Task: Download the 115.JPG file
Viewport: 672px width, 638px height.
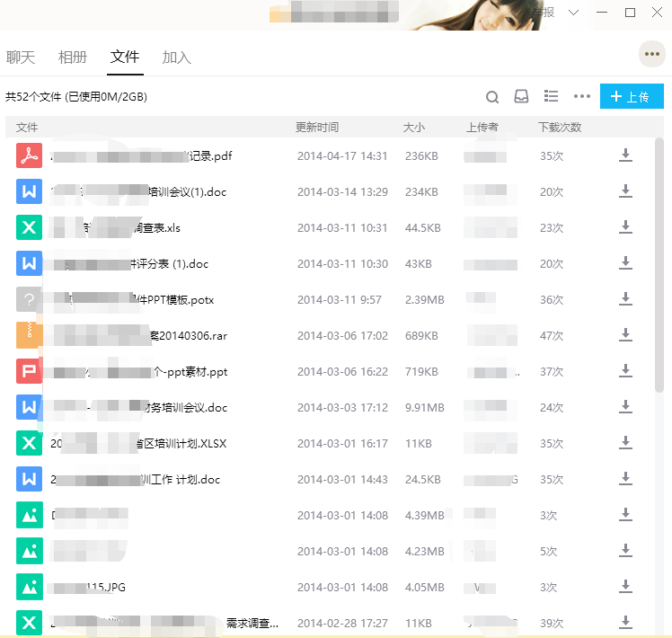Action: 625,587
